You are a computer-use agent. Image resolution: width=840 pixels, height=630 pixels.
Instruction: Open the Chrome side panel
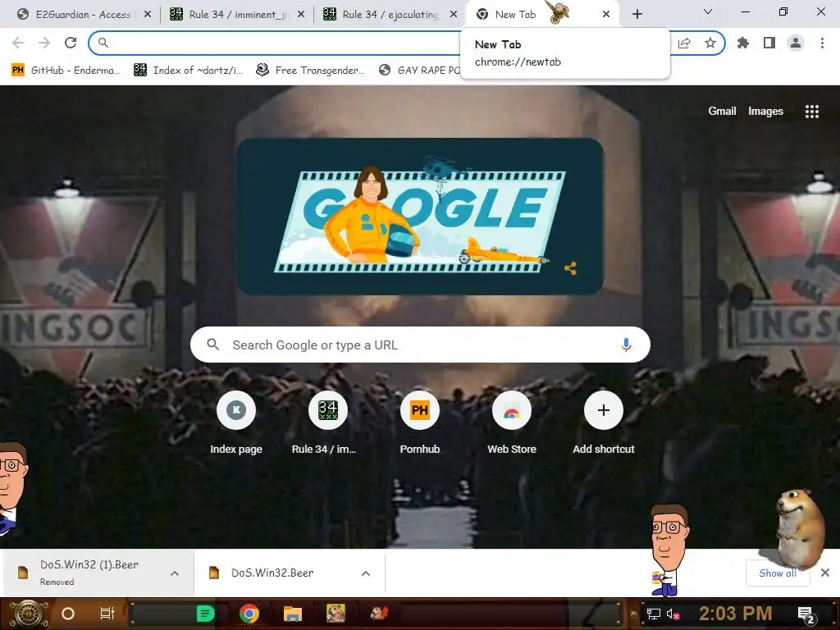click(769, 43)
